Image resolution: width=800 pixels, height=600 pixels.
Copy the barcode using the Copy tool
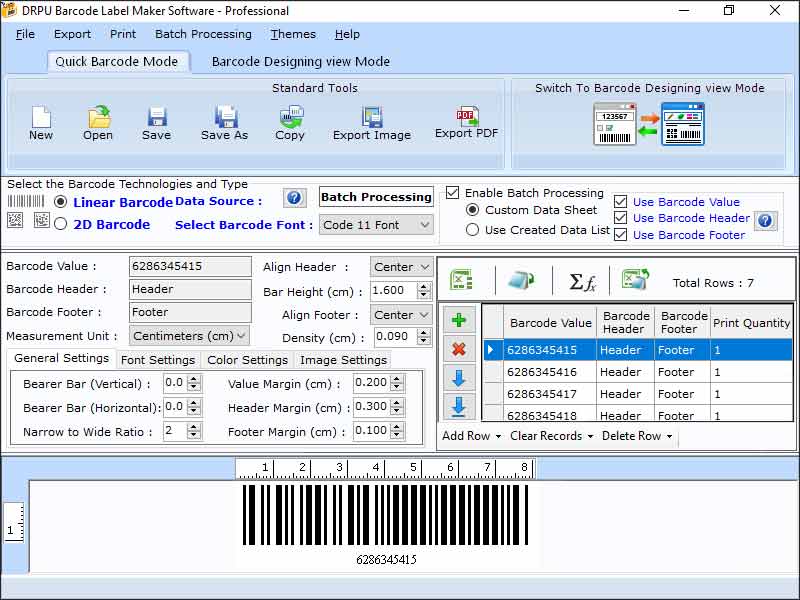pyautogui.click(x=289, y=118)
